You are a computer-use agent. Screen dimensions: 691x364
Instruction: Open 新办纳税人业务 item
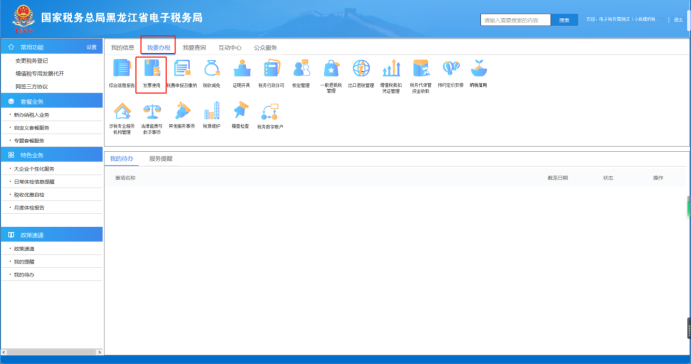31,115
